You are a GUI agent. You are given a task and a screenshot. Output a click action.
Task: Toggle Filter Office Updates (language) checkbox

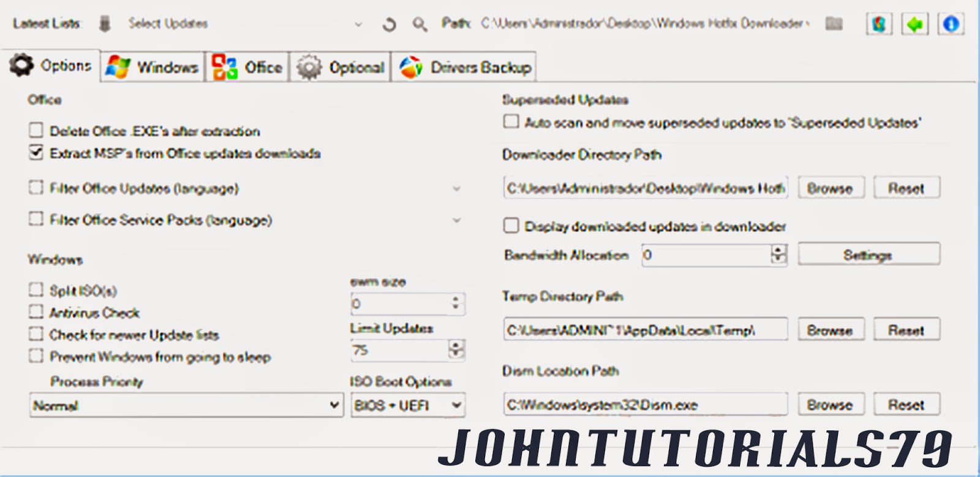point(36,187)
